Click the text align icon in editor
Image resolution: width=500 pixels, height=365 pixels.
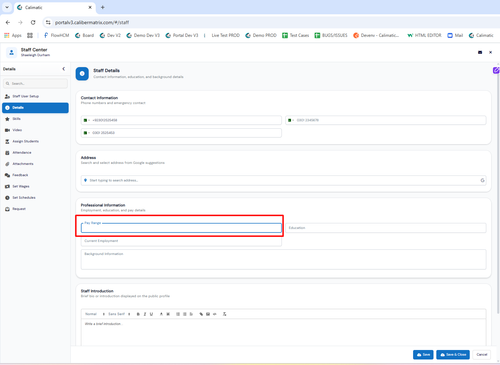(x=191, y=314)
